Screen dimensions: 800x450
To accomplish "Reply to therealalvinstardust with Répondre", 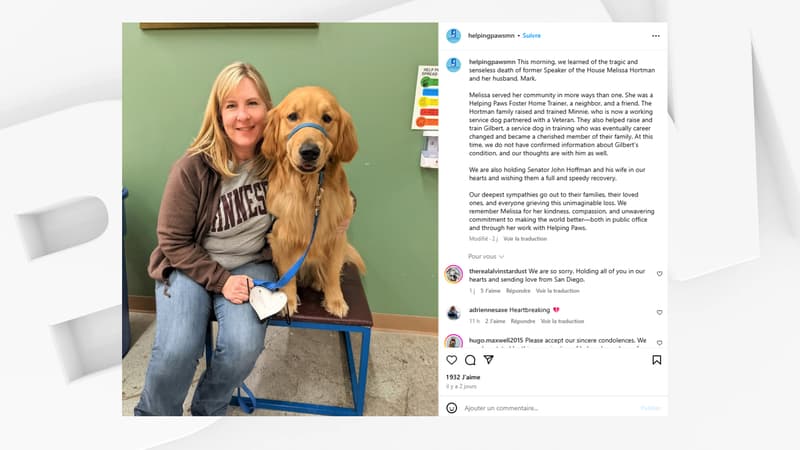I will click(518, 291).
